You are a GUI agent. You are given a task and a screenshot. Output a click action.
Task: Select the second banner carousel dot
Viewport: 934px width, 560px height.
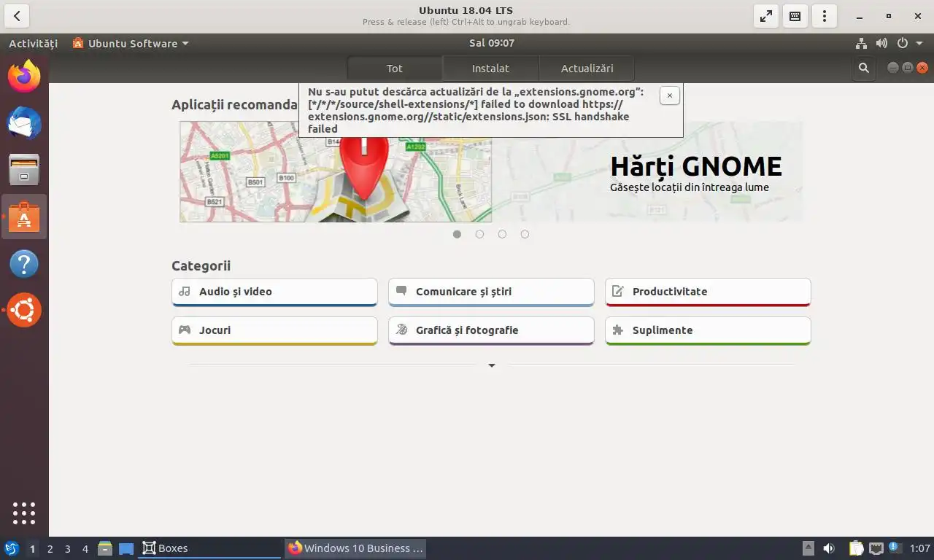pos(479,234)
